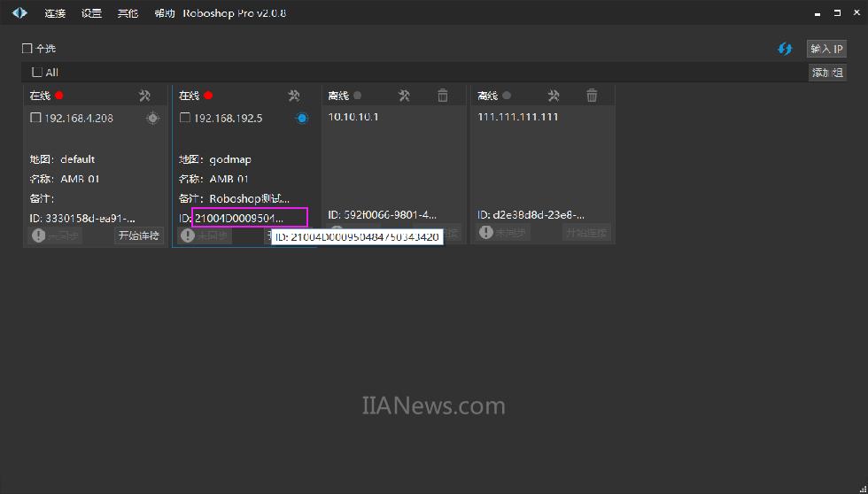Click wrench icon on 10.10.10.1 card
Image resolution: width=868 pixels, height=494 pixels.
(404, 96)
